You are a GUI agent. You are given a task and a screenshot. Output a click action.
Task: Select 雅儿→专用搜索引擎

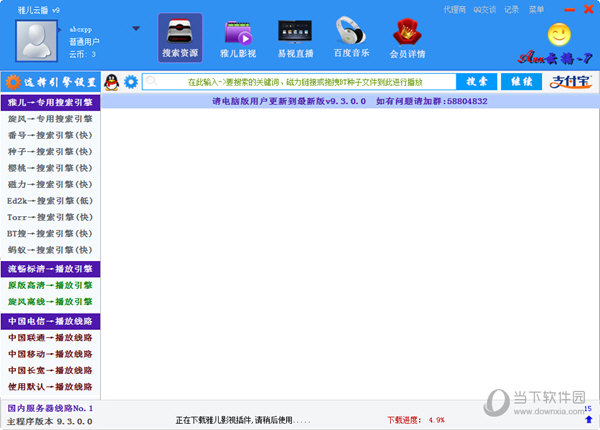(51, 103)
